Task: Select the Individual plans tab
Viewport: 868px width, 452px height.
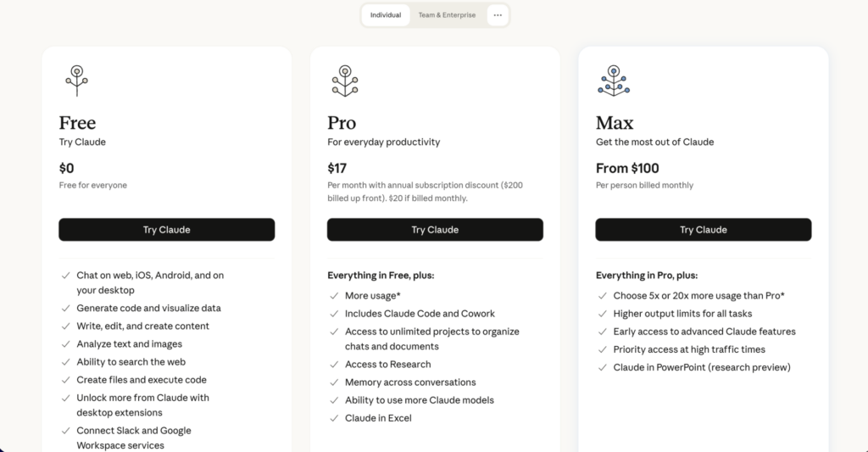Action: [x=386, y=15]
